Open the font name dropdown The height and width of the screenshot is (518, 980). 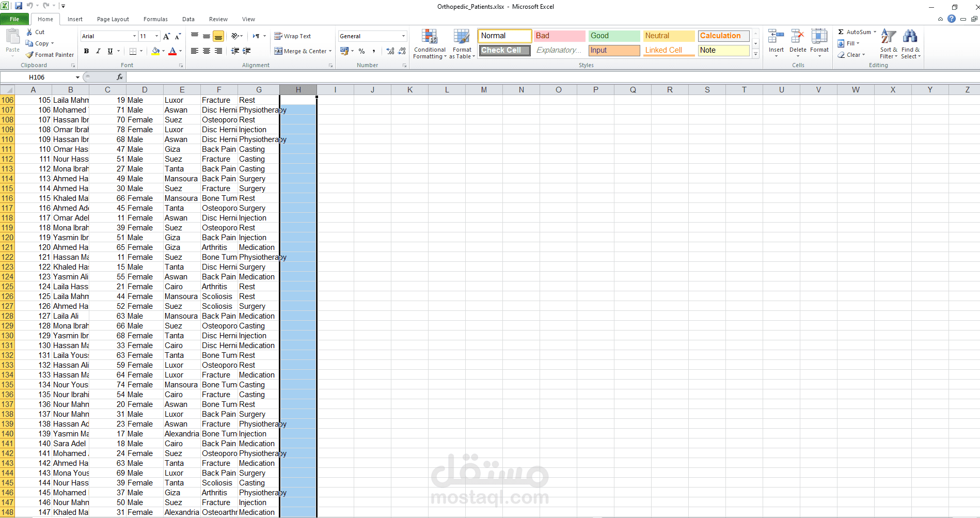[x=134, y=36]
